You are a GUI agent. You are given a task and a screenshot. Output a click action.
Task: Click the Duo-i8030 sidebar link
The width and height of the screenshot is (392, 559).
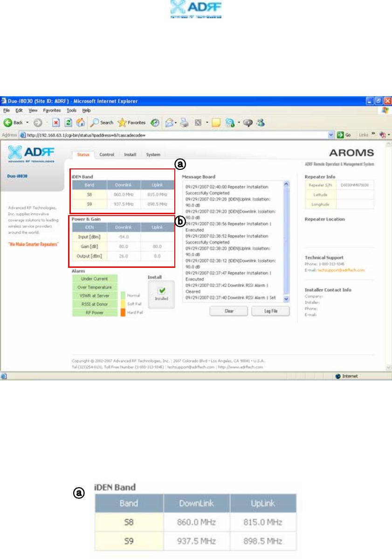click(17, 176)
